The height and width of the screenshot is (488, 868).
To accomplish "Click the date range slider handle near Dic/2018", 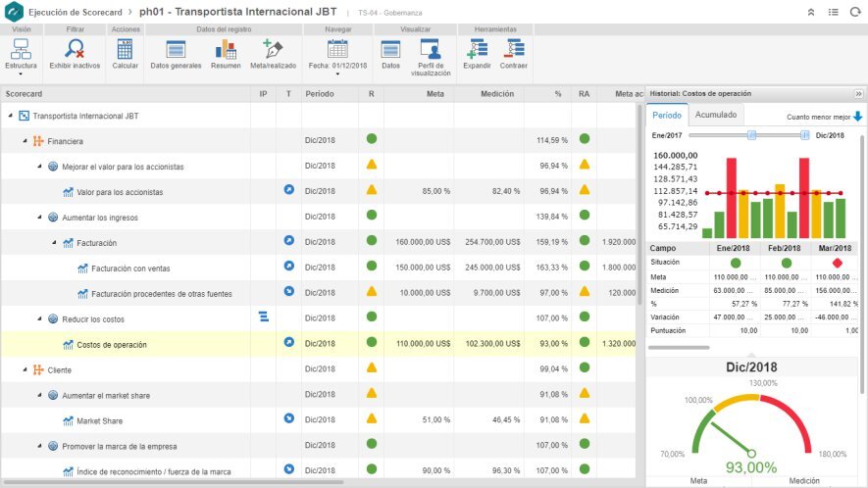I will [804, 135].
